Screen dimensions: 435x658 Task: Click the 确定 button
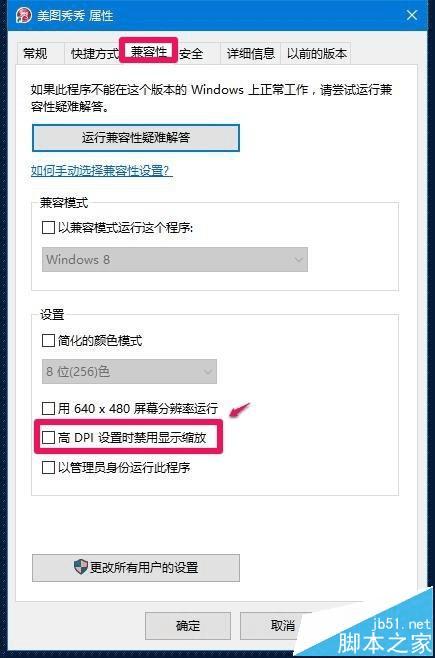click(x=188, y=626)
